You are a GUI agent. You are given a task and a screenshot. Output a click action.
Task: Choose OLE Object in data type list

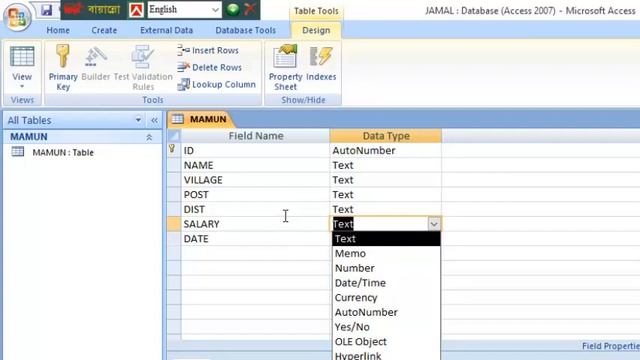coord(386,342)
